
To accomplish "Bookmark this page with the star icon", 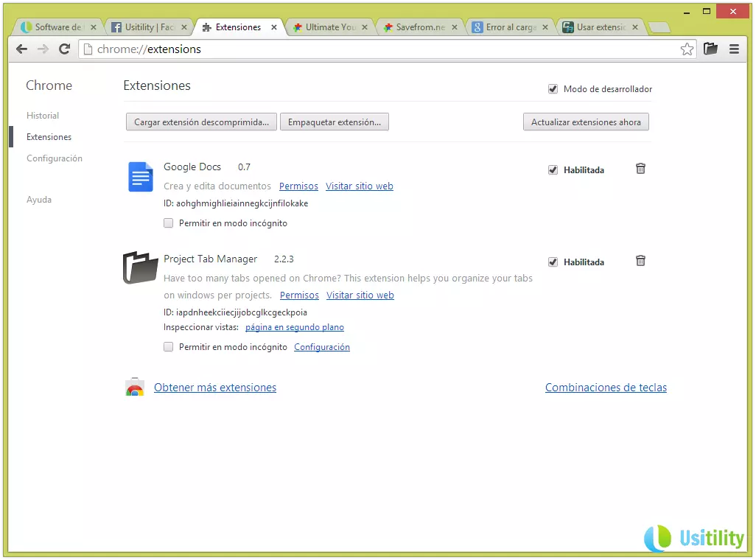I will pos(687,49).
